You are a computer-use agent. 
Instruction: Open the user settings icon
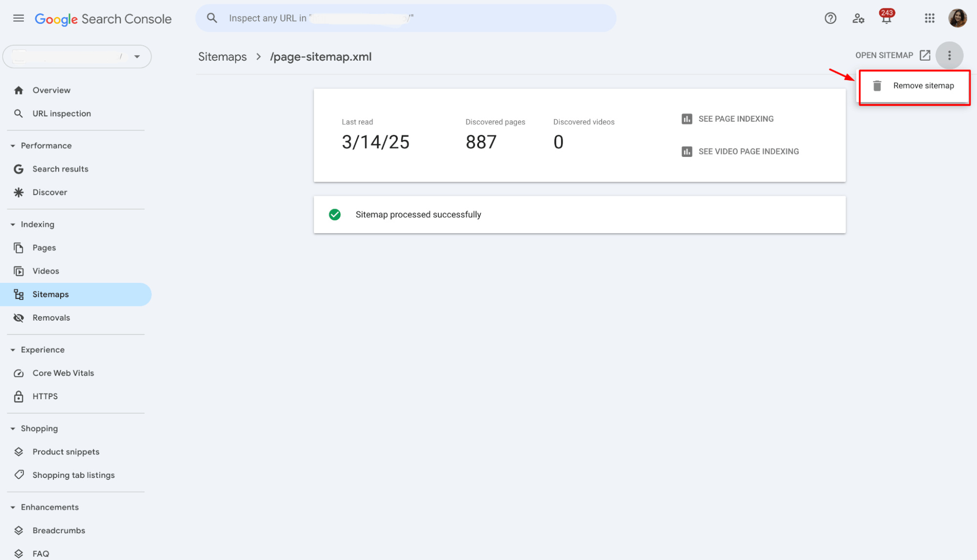858,19
